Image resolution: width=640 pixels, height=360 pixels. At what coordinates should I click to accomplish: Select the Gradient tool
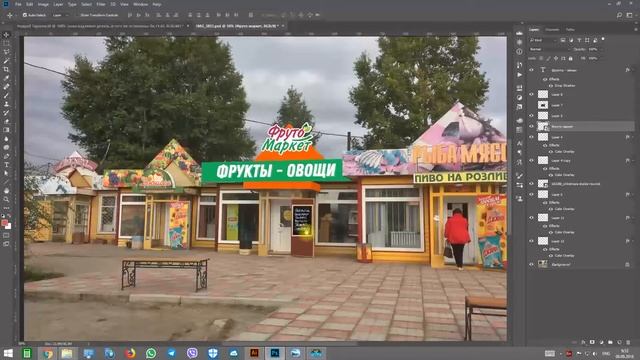6,130
